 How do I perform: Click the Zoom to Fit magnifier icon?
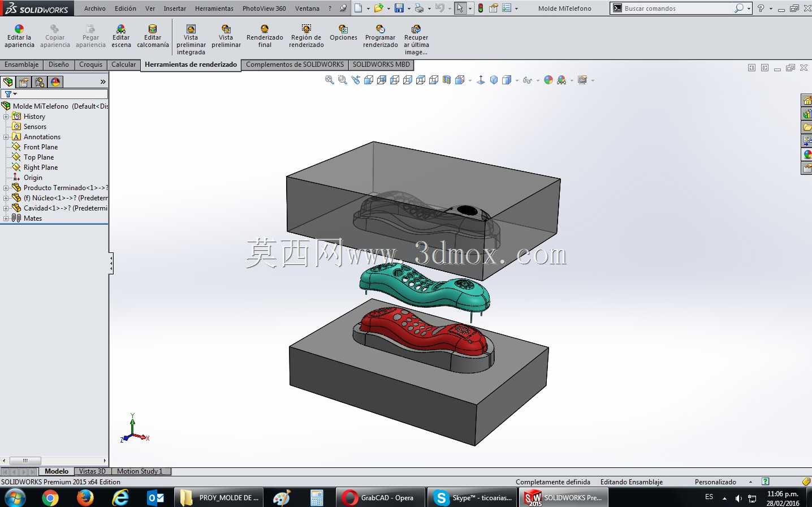[330, 80]
